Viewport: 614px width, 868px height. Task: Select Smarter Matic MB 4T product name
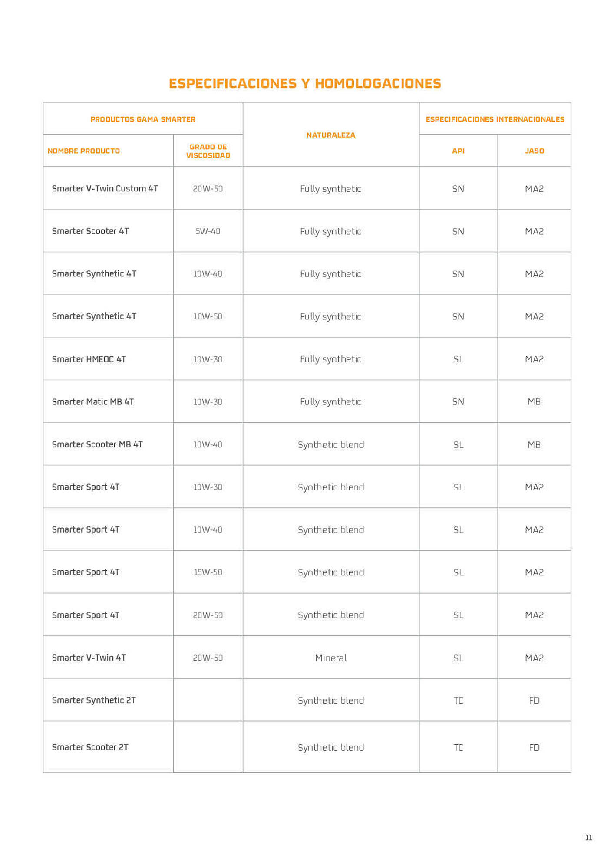click(92, 402)
